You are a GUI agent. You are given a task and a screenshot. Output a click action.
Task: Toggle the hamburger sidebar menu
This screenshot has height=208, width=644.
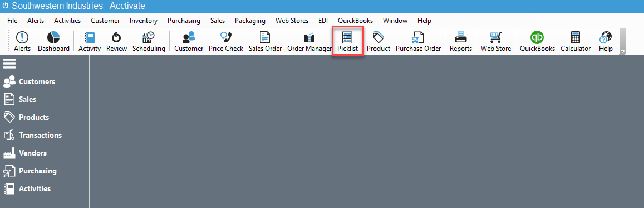pos(9,64)
